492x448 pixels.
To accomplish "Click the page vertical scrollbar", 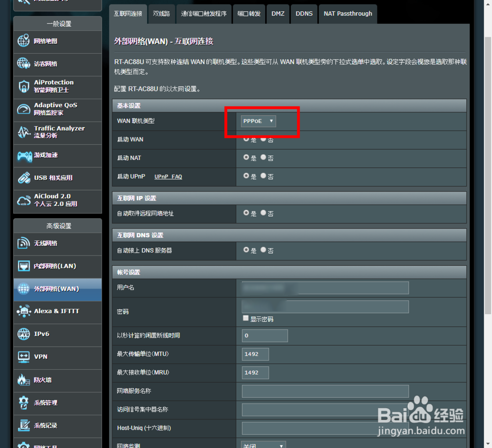I will pyautogui.click(x=488, y=176).
